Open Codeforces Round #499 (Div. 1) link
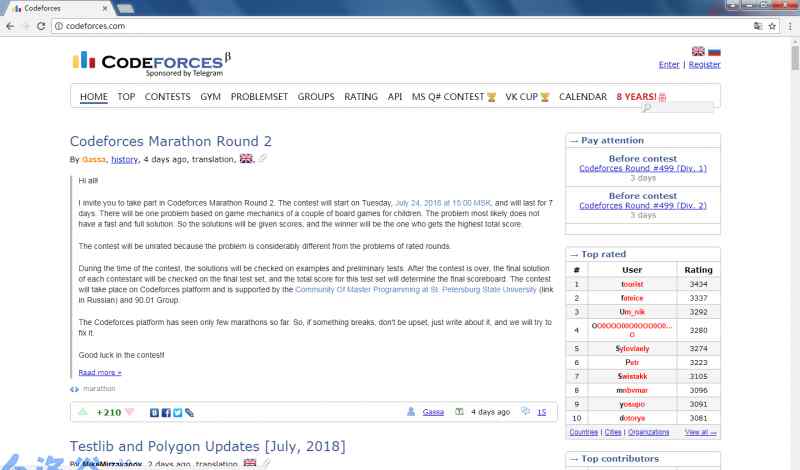800x470 pixels. (642, 168)
